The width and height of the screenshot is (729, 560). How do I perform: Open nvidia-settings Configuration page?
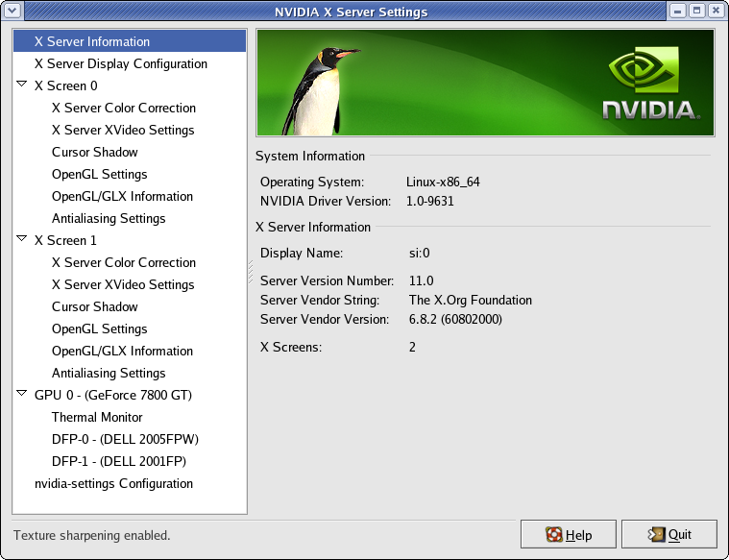tap(113, 484)
